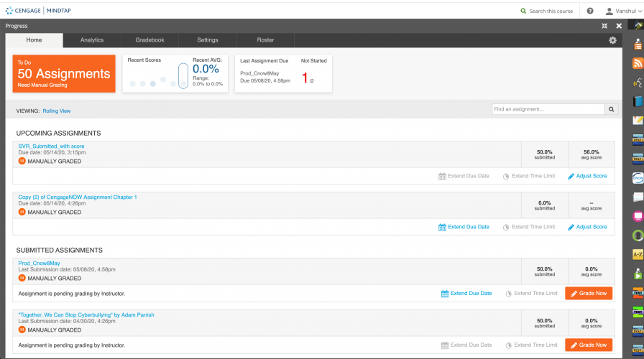Screen dimensions: 644x359
Task: Change the Rolling View viewing mode
Action: click(x=57, y=111)
